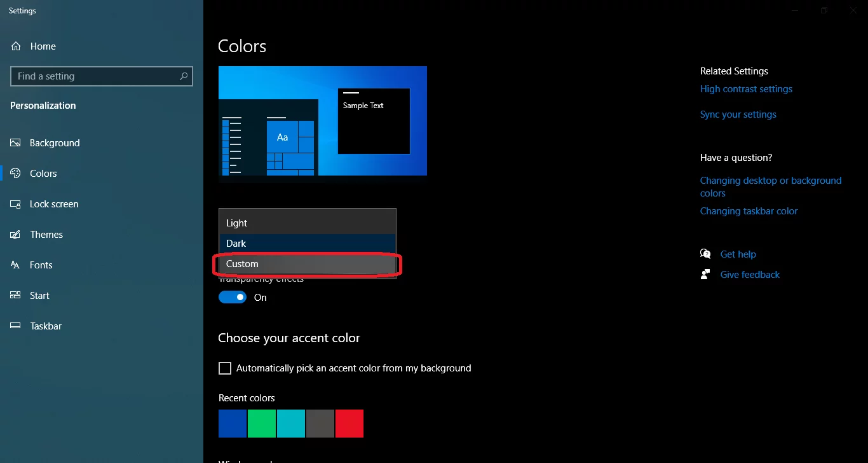Open High contrast settings link
Viewport: 868px width, 463px height.
(x=746, y=89)
